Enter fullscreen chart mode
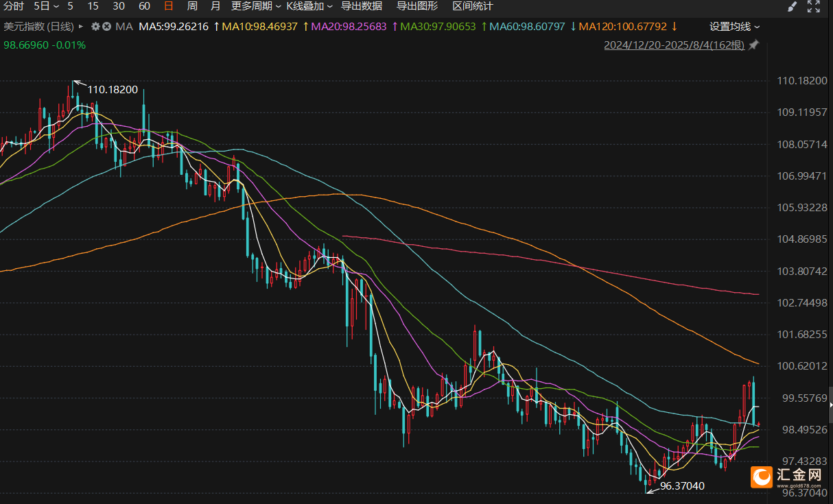The height and width of the screenshot is (504, 833). 814,7
